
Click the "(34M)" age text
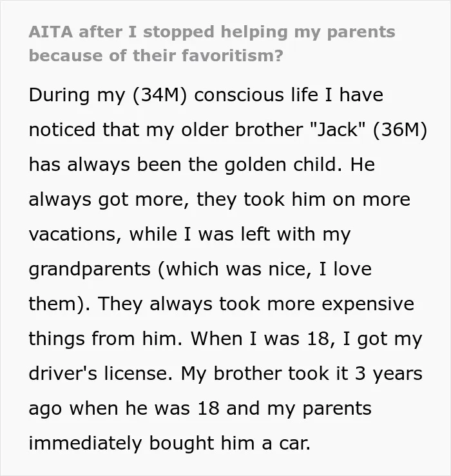click(160, 95)
